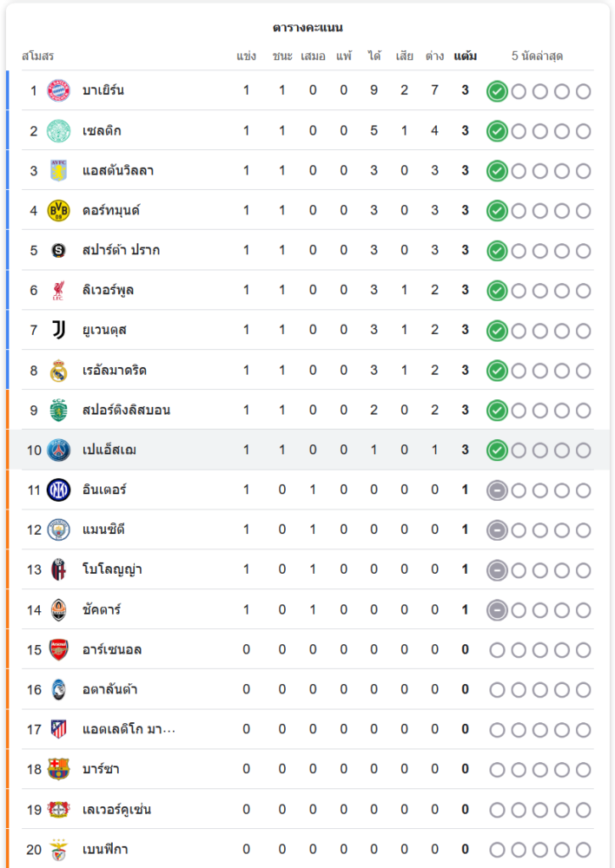Click the Bayern Munich club logo
Image resolution: width=615 pixels, height=868 pixels.
[x=58, y=90]
